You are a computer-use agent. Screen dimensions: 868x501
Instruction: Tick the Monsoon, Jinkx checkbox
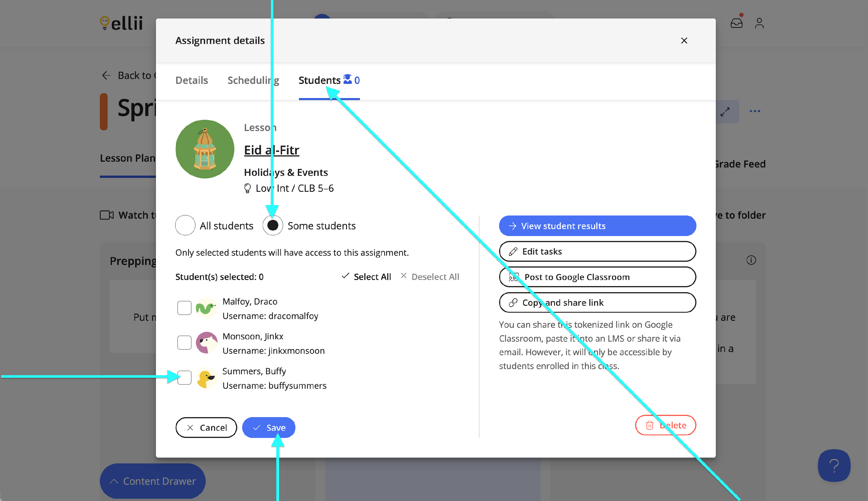(x=184, y=343)
